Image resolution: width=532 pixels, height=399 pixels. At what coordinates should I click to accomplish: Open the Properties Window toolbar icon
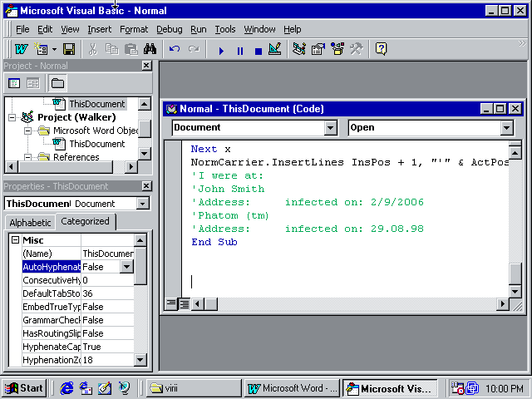pyautogui.click(x=318, y=49)
